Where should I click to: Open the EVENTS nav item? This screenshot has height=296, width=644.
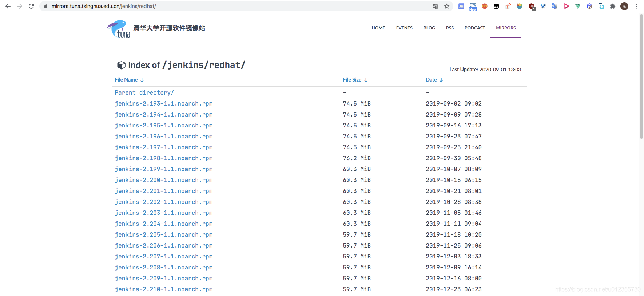[404, 28]
